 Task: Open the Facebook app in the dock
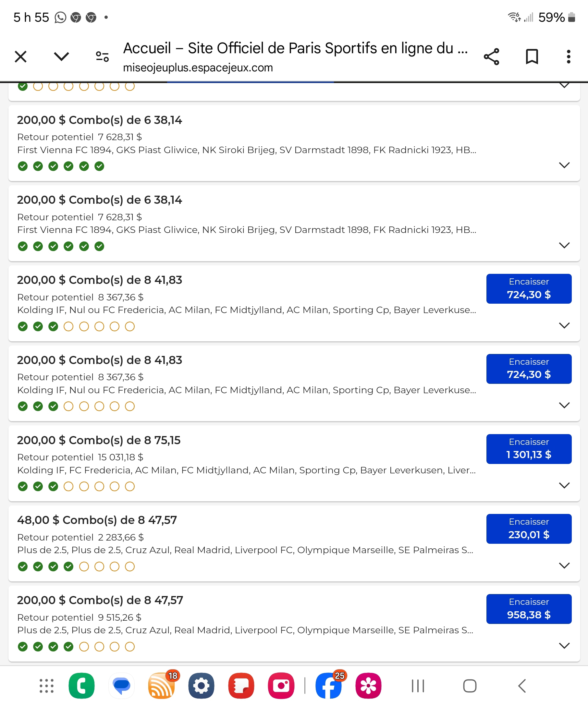[x=328, y=686]
